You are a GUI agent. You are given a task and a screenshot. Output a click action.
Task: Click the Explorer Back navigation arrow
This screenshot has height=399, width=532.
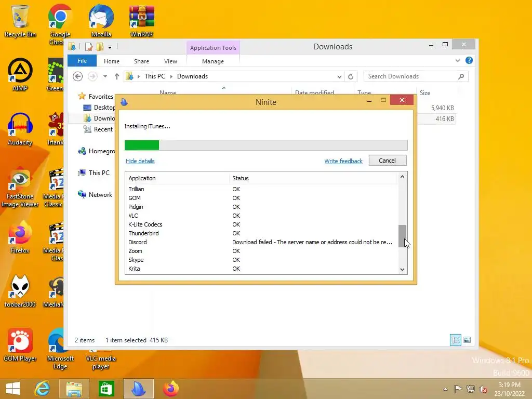(x=78, y=76)
